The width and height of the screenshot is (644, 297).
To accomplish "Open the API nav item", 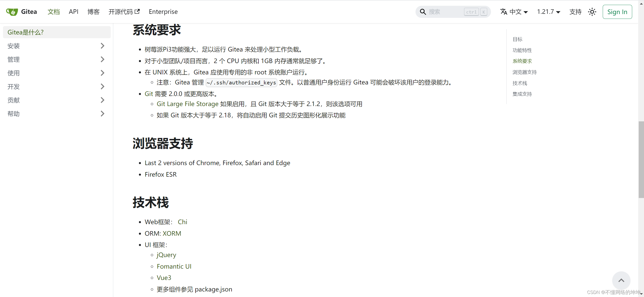I will click(x=73, y=12).
